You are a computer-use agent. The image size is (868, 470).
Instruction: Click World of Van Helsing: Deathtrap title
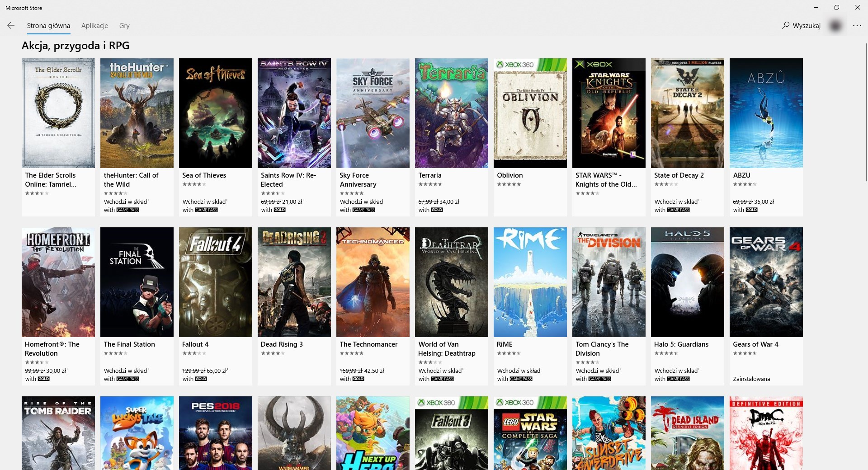[x=447, y=348]
